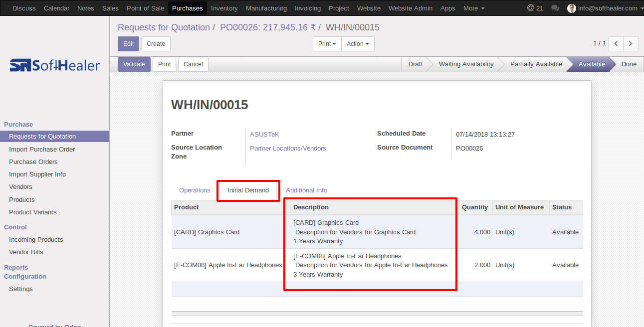Switch to the Operations tab

[195, 190]
